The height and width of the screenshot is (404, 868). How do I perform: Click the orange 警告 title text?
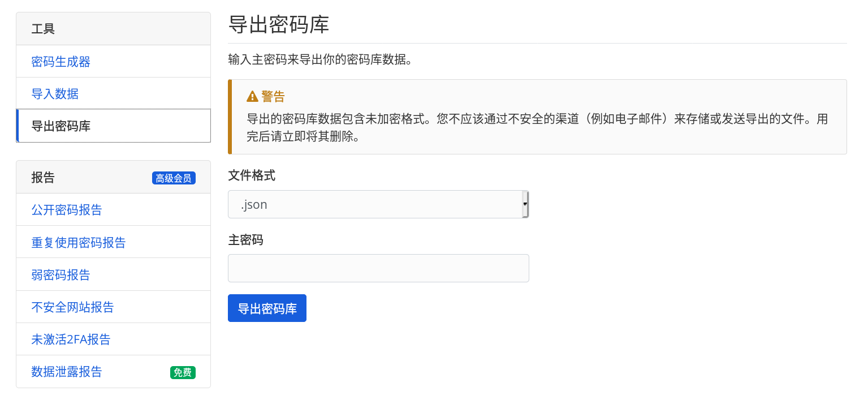(x=273, y=97)
